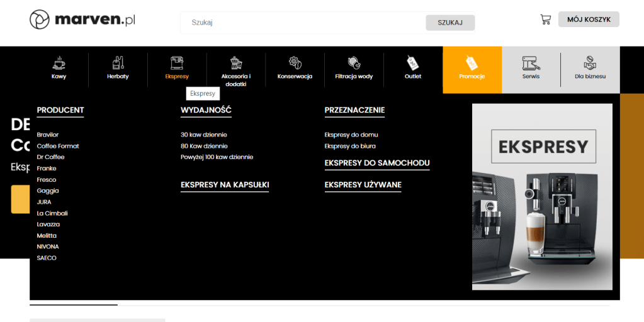Focus the Szukaj search input field
644x322 pixels.
302,23
